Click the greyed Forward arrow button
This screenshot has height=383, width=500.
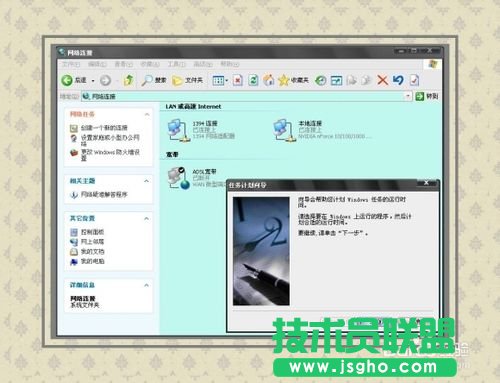pos(105,80)
